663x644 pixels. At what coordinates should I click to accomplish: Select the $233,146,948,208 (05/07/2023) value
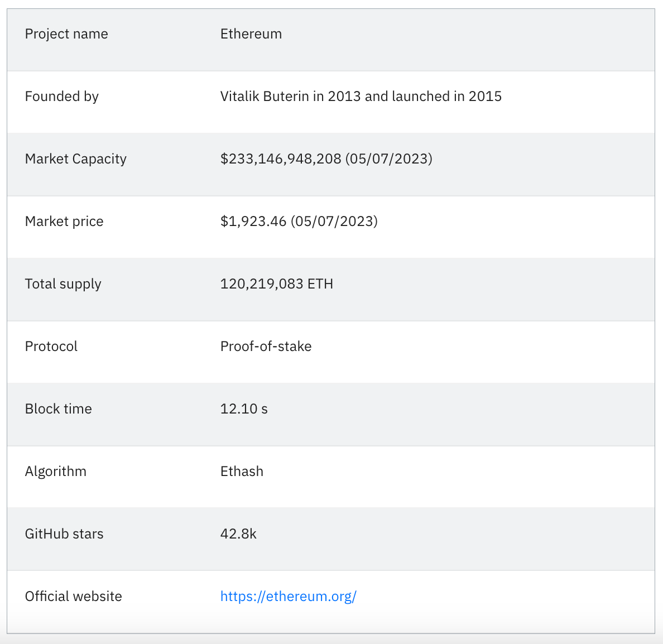[326, 159]
